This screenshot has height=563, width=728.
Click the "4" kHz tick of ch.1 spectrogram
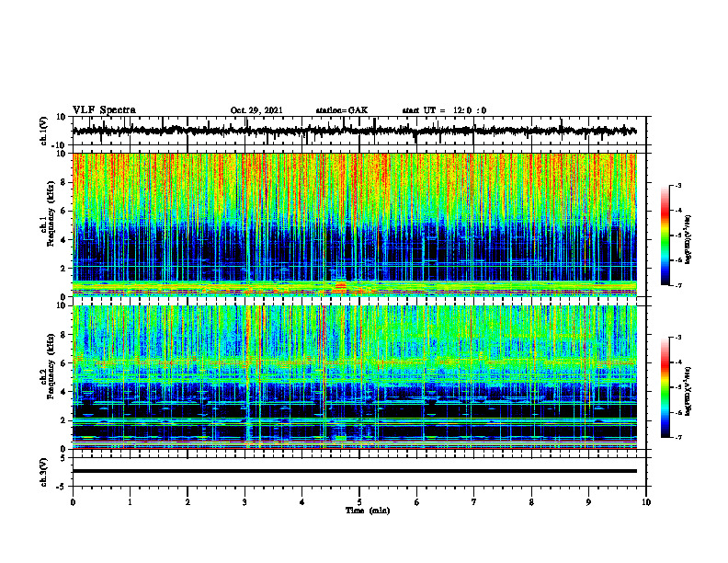coord(64,240)
